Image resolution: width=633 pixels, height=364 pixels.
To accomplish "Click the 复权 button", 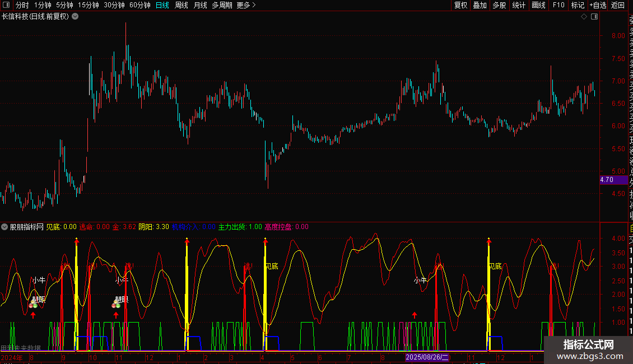I will [x=460, y=5].
